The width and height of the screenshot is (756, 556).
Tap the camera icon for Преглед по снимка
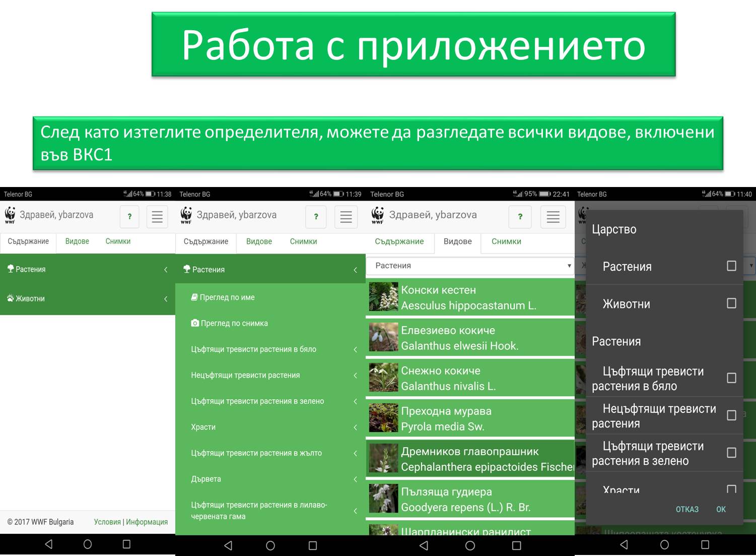pos(195,323)
